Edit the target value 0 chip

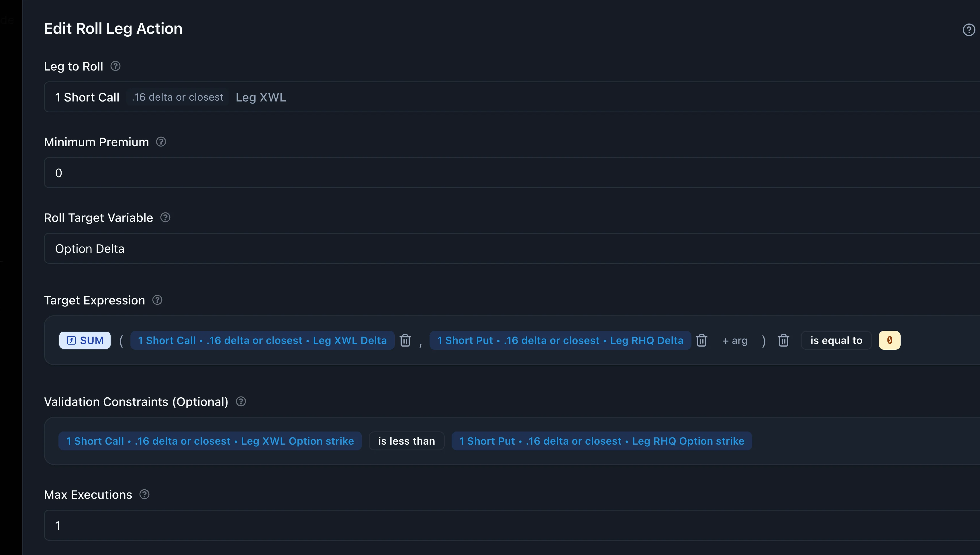(889, 340)
